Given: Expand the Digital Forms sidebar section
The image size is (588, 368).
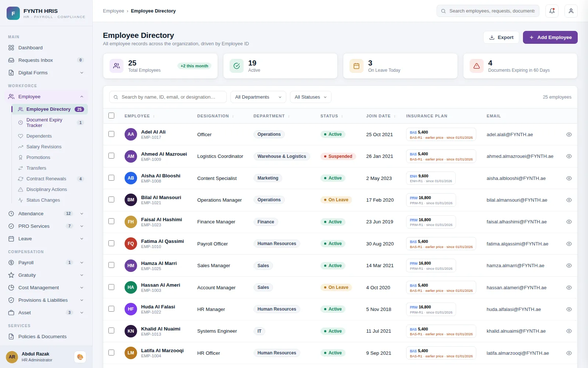Looking at the screenshot, I should point(47,73).
